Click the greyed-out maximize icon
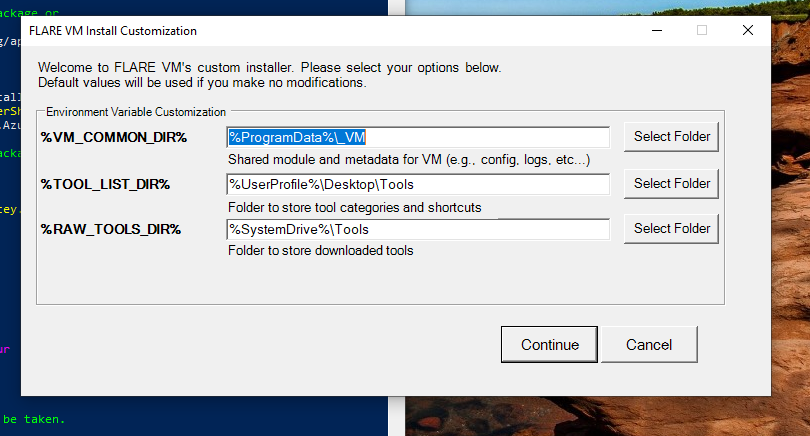The width and height of the screenshot is (810, 436). click(x=702, y=31)
